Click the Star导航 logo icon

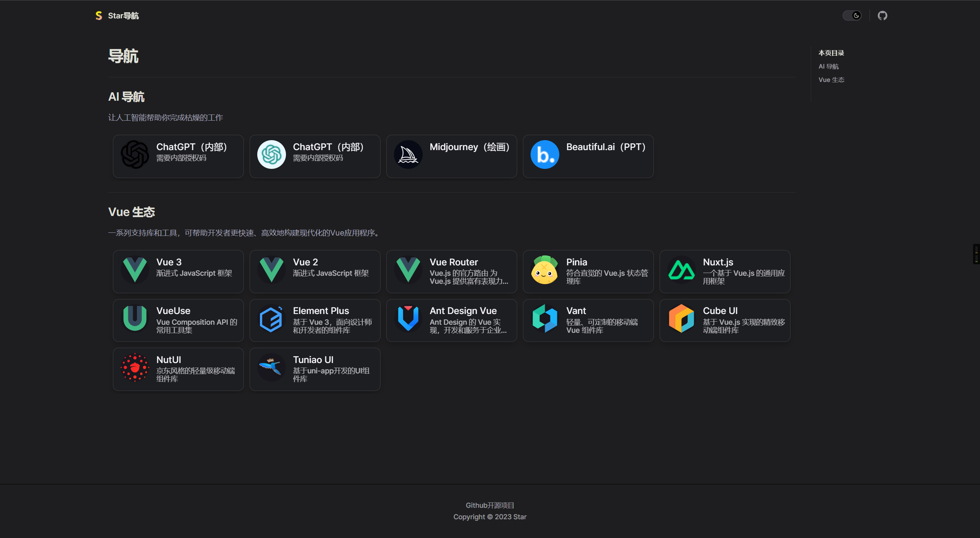pyautogui.click(x=99, y=16)
